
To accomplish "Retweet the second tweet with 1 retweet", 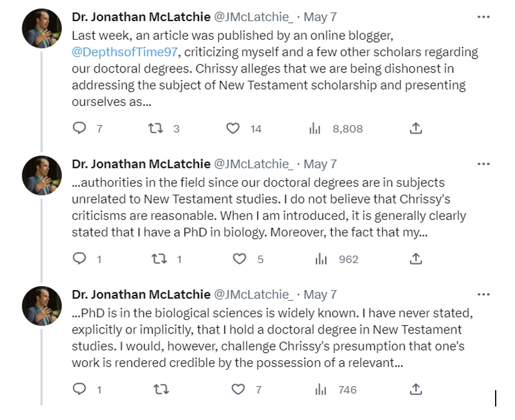I will (x=159, y=259).
